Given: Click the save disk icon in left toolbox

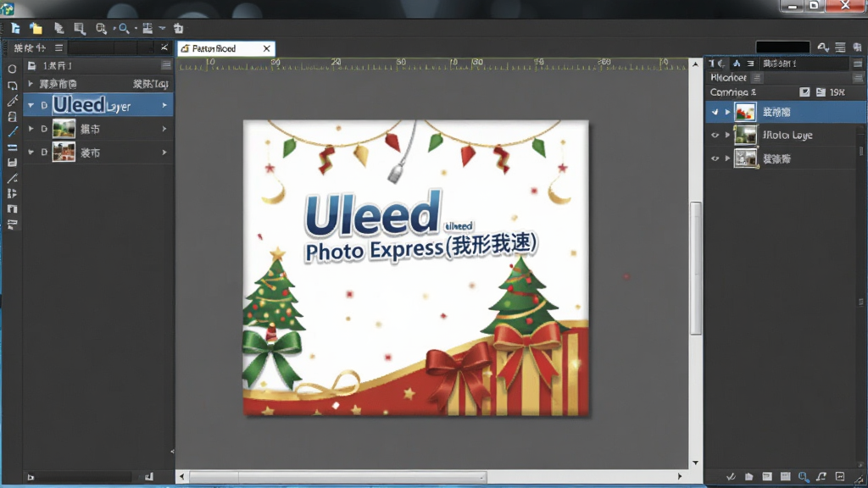Looking at the screenshot, I should click(x=12, y=163).
